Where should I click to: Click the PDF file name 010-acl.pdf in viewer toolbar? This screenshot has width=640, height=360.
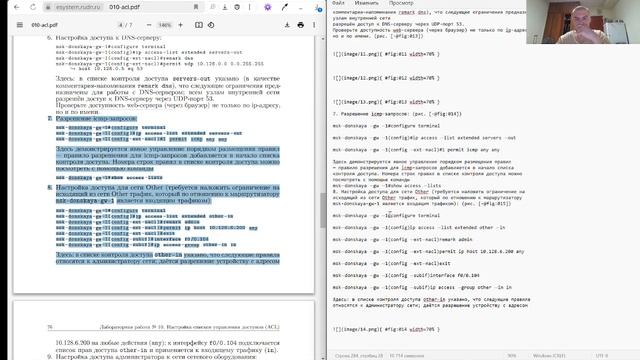(x=44, y=25)
